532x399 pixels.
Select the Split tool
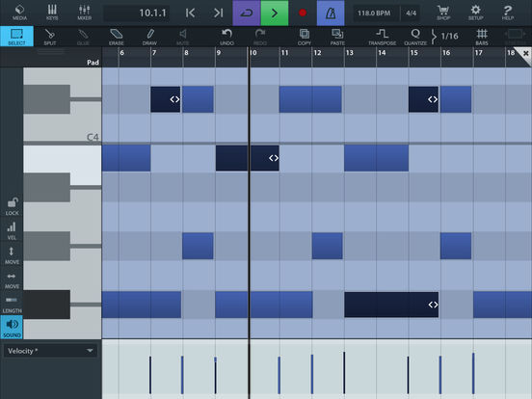tap(50, 37)
